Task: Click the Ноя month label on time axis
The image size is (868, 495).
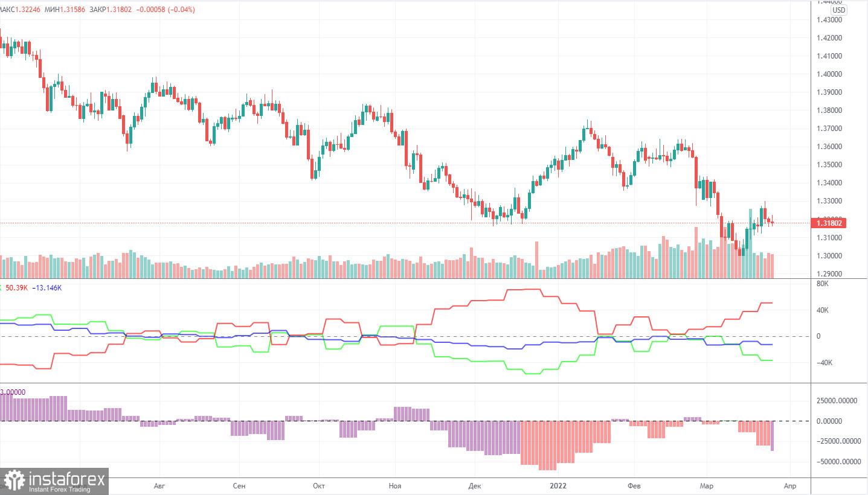Action: pyautogui.click(x=395, y=485)
